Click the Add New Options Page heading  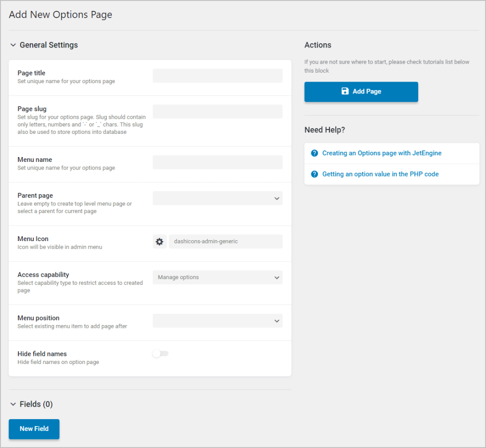(60, 15)
